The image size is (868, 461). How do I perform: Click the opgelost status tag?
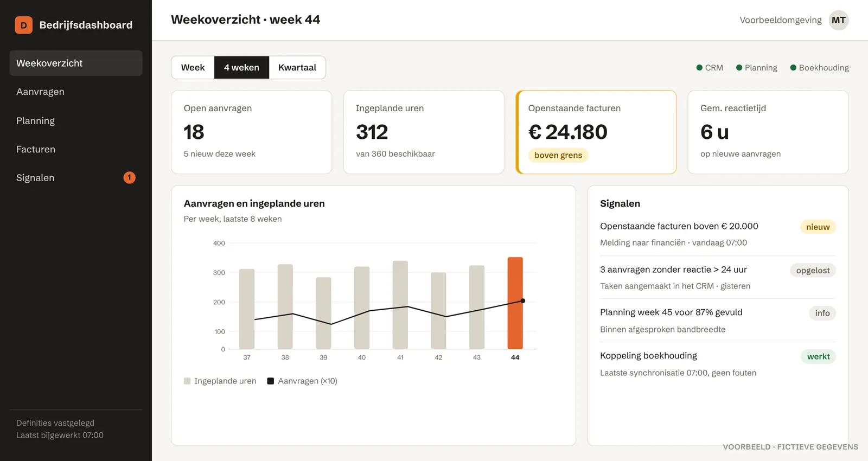(x=813, y=270)
